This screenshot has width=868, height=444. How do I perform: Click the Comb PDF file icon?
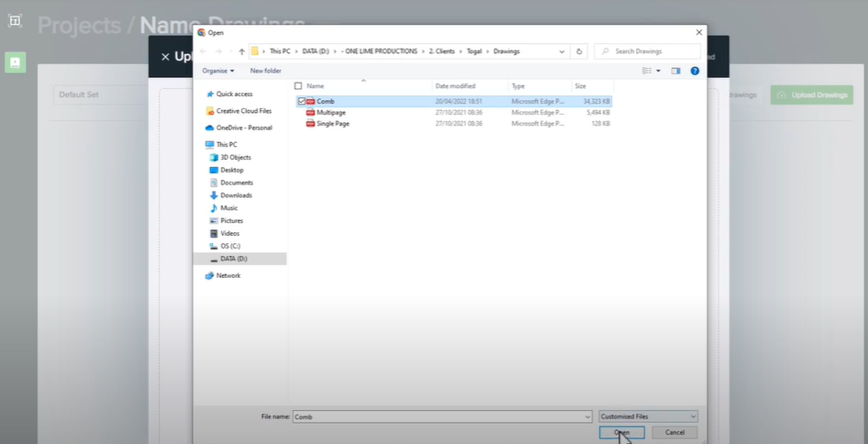310,101
